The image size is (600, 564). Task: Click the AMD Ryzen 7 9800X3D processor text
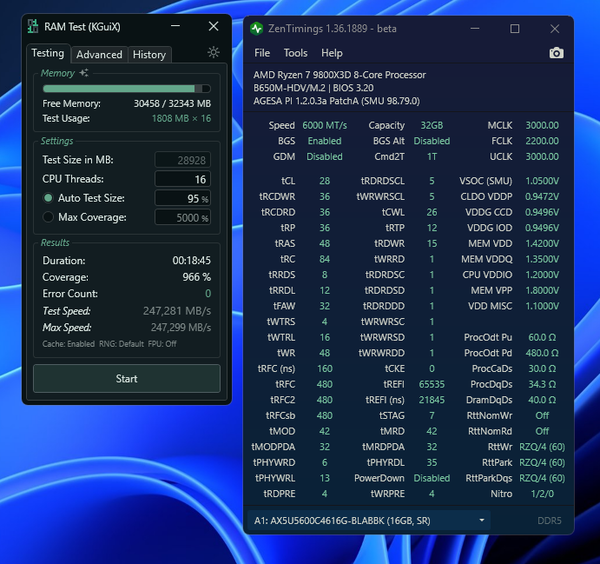pyautogui.click(x=339, y=75)
